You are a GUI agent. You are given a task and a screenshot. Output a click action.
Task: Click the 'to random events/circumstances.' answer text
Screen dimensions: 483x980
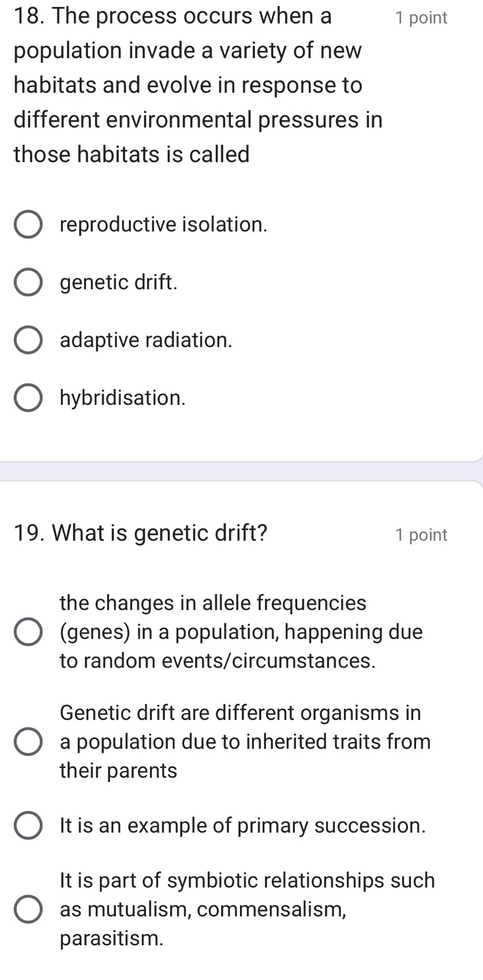[218, 661]
